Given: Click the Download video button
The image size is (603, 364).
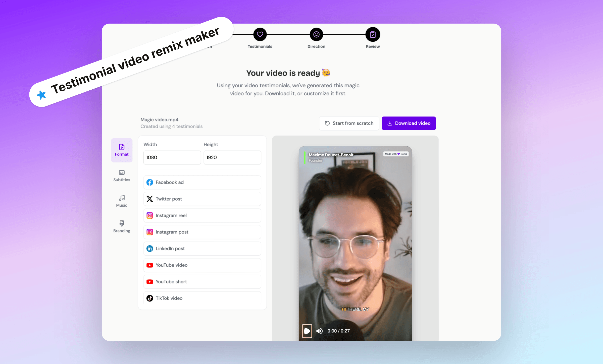Looking at the screenshot, I should (409, 123).
